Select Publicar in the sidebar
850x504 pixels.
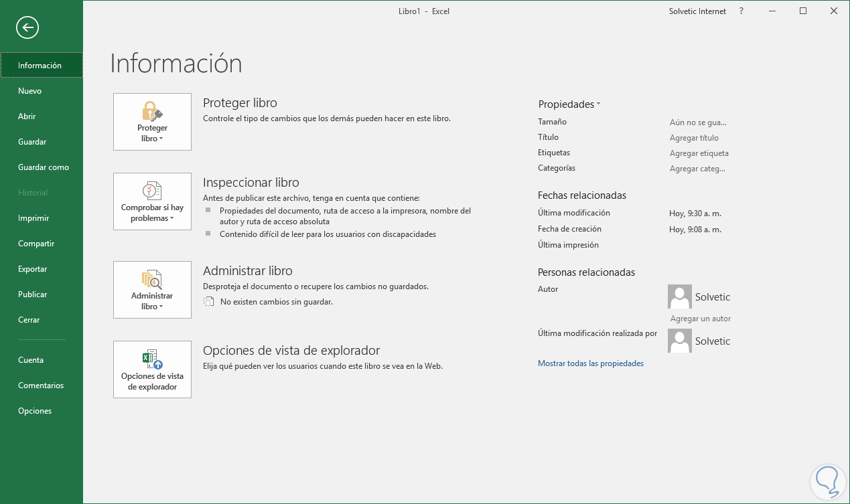42,295
